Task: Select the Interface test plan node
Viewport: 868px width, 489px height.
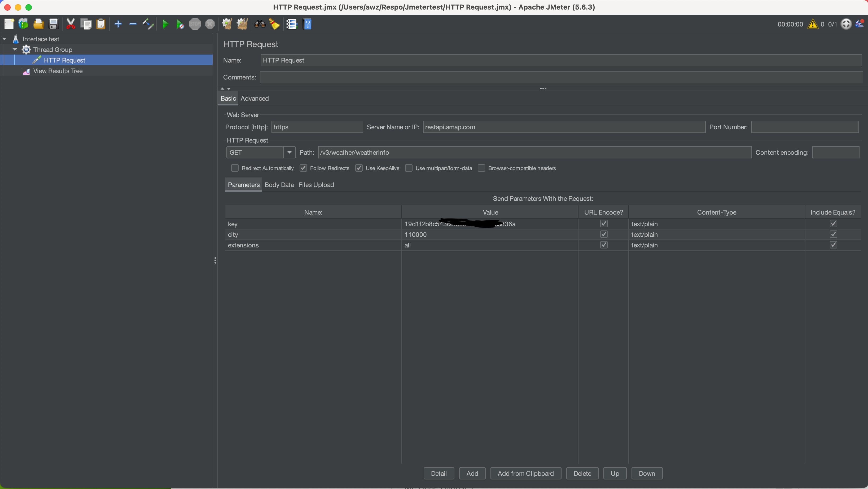Action: click(41, 39)
